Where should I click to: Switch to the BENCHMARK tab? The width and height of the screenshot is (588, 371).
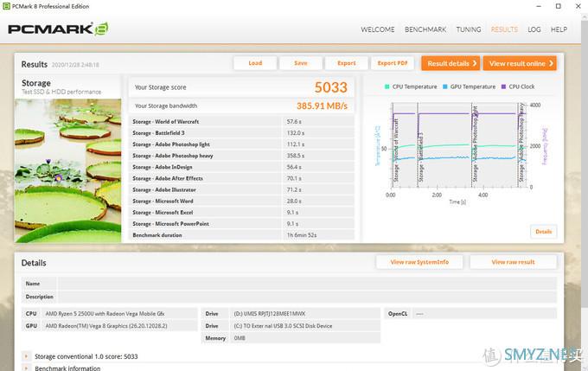pyautogui.click(x=425, y=29)
